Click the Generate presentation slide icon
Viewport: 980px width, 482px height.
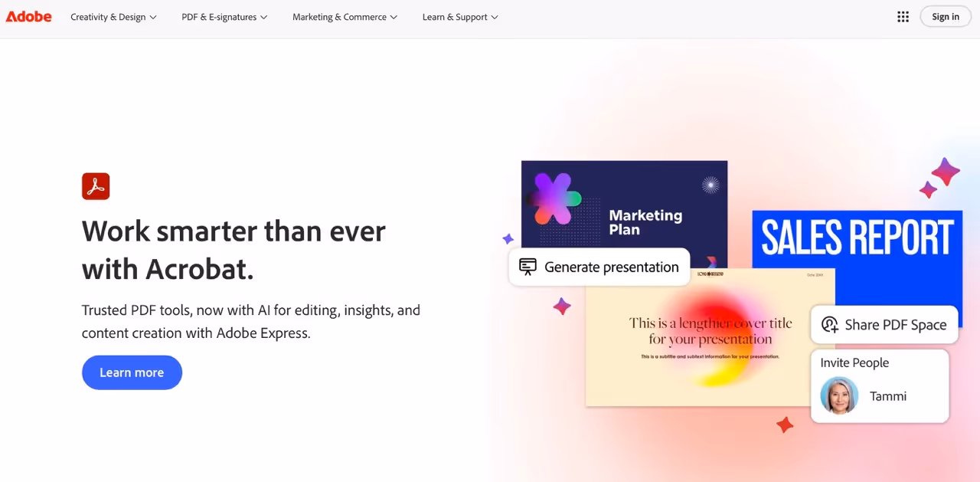coord(528,267)
